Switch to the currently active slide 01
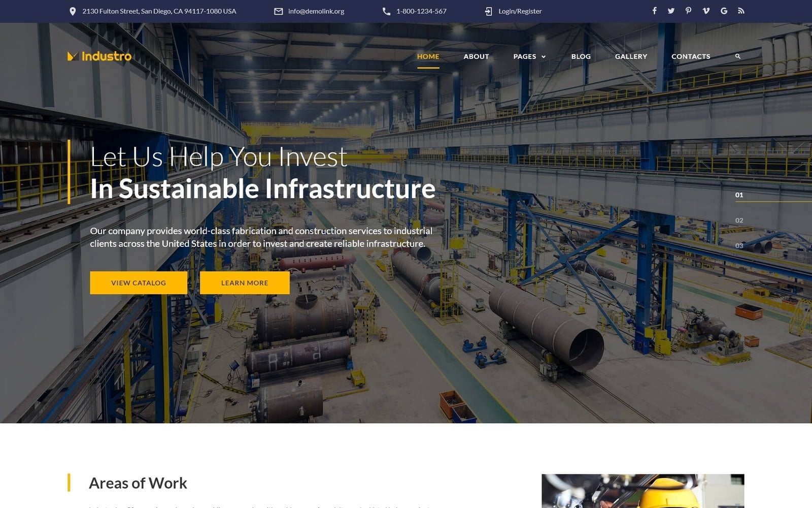The width and height of the screenshot is (812, 508). point(740,195)
